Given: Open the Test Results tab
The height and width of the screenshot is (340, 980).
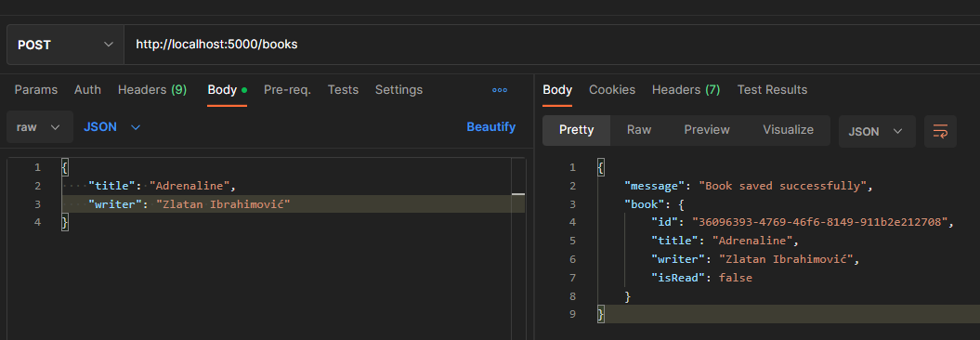Looking at the screenshot, I should click(x=772, y=89).
